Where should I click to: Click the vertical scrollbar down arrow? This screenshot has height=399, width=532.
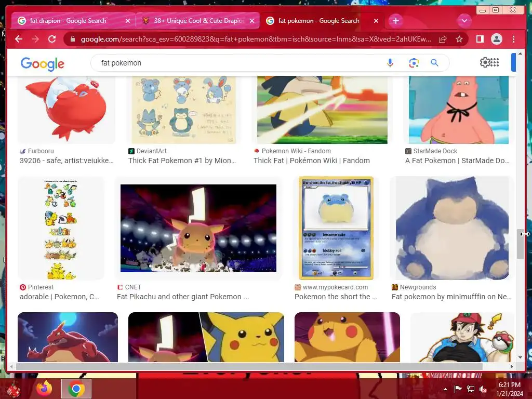520,357
